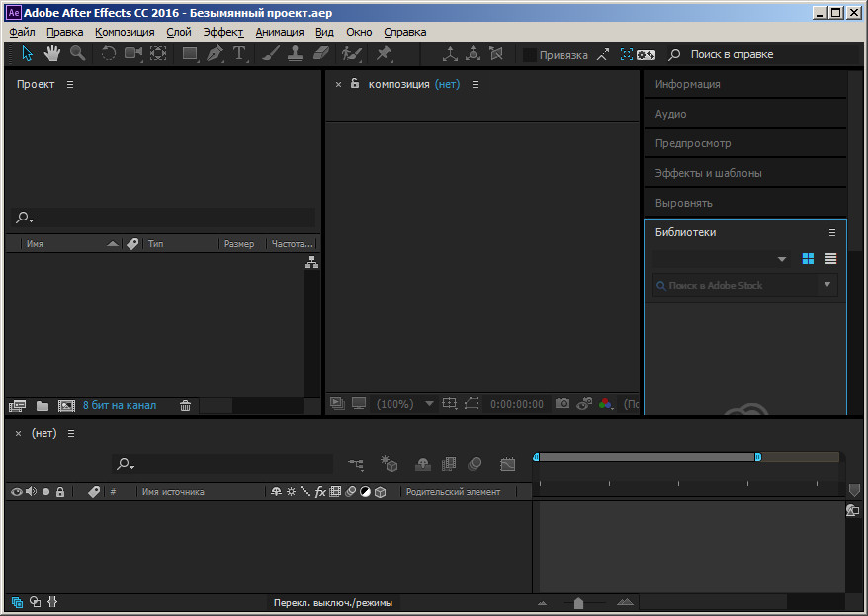Select the Hand tool

click(x=51, y=54)
